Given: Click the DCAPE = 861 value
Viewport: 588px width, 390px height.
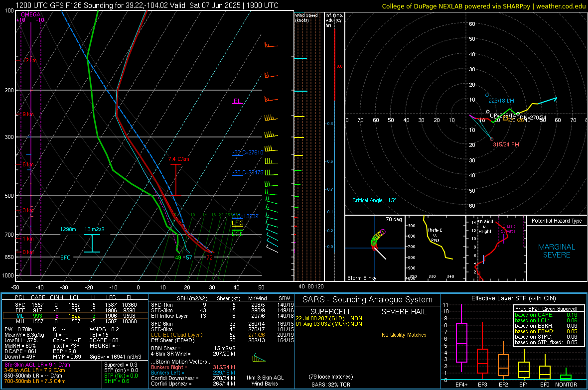Looking at the screenshot, I should 20,351.
